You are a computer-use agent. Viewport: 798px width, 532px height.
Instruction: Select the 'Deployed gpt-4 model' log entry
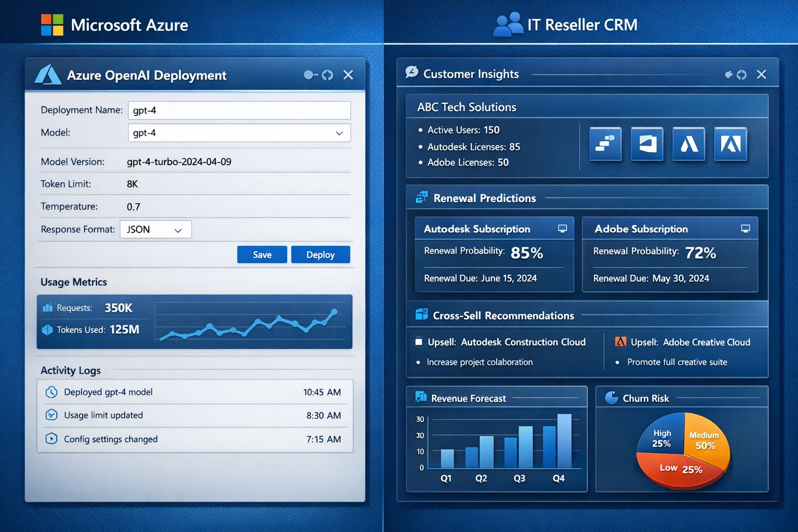tap(195, 392)
